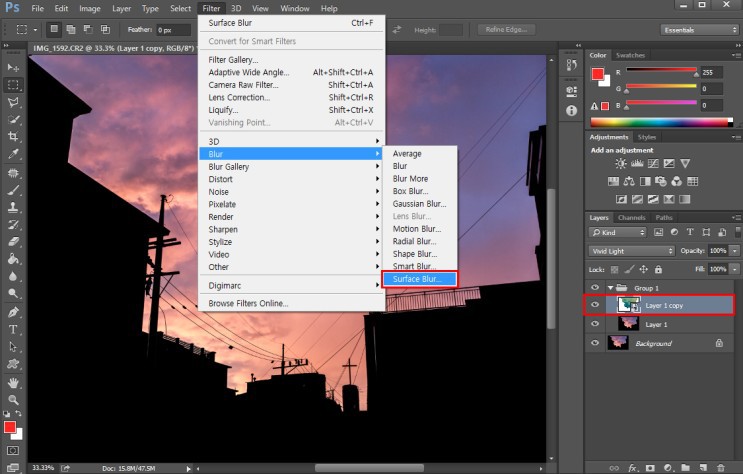Click the red foreground color swatch in toolbar

coord(10,429)
